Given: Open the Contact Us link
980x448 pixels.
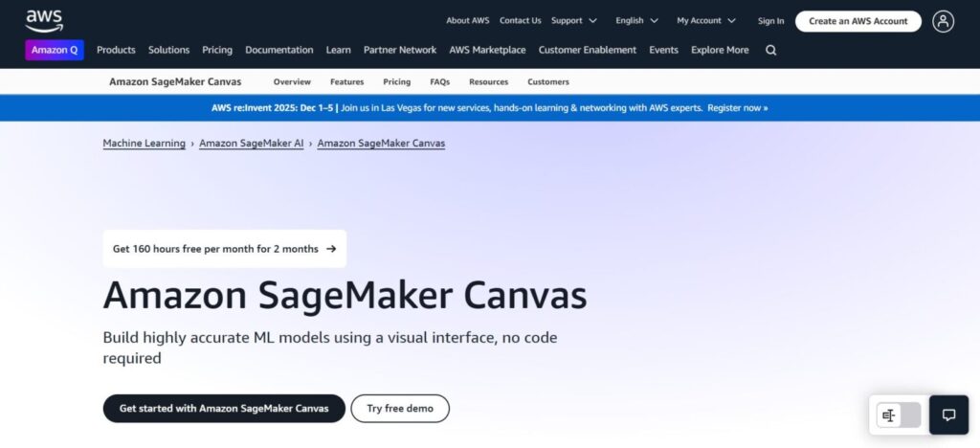Looking at the screenshot, I should point(520,21).
